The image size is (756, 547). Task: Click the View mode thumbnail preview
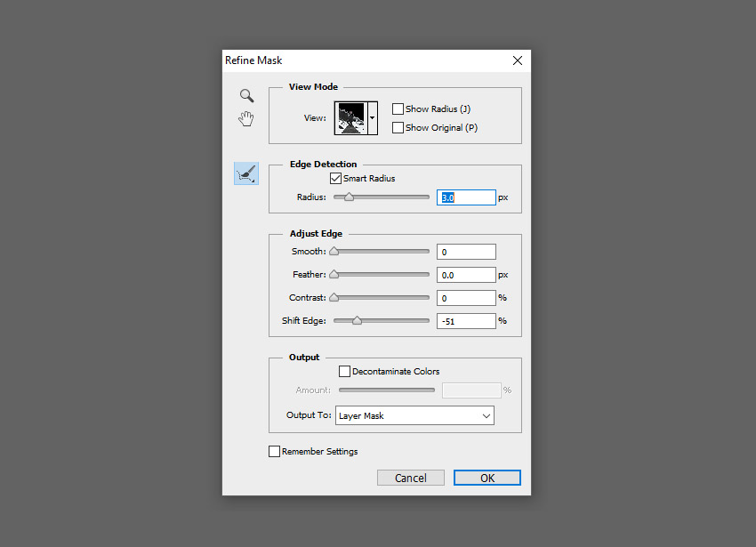tap(351, 118)
